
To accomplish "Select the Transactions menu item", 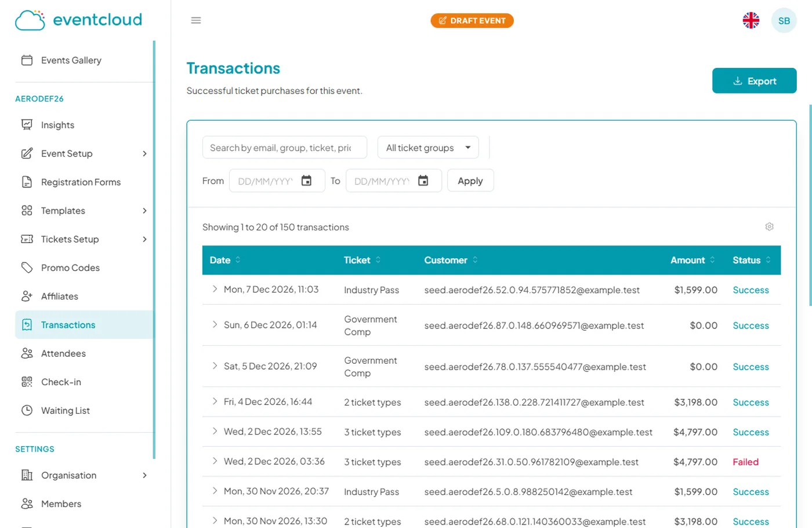I will pos(84,325).
